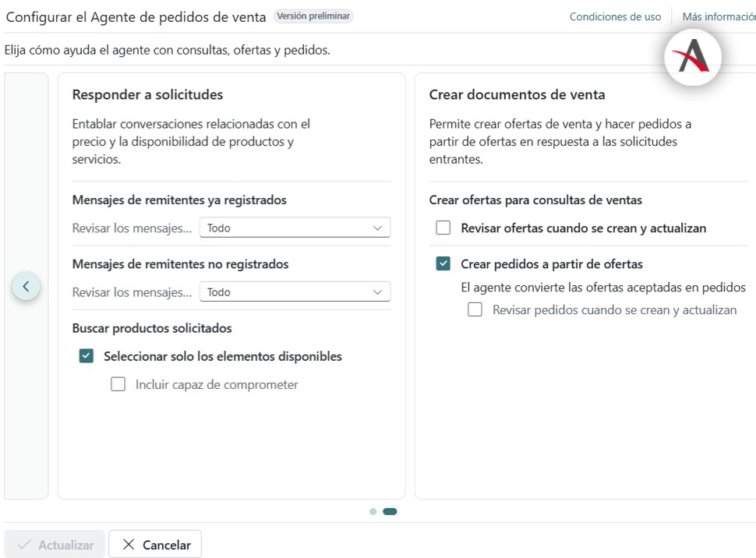Enable Incluir capaz de comprometer checkbox

(x=118, y=384)
